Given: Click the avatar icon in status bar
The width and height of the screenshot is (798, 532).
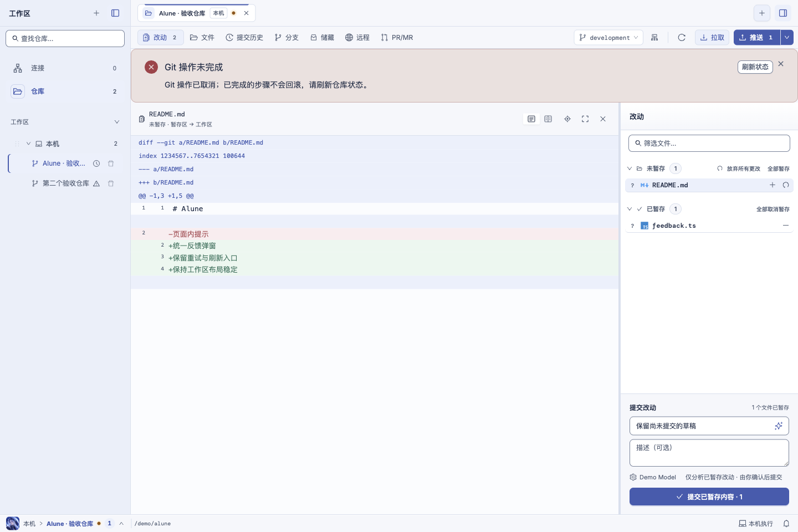Looking at the screenshot, I should [13, 523].
